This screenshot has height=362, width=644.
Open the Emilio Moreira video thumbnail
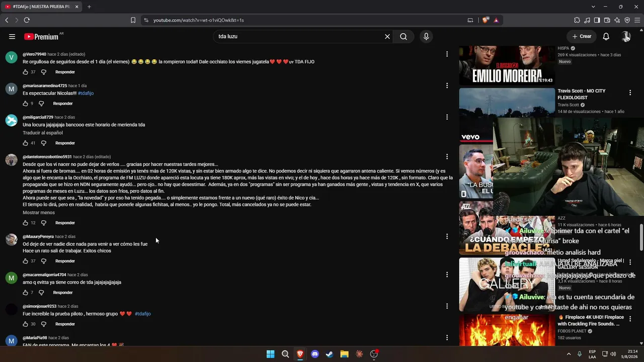pos(507,65)
